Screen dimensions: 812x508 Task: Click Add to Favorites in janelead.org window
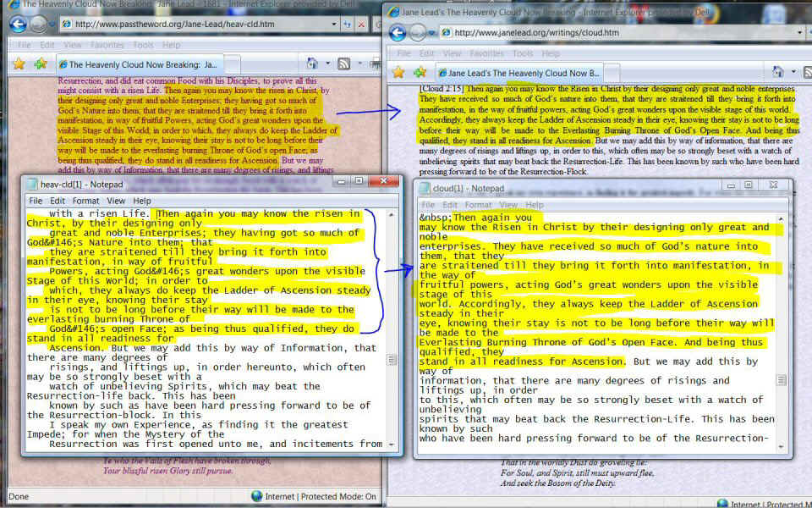click(420, 73)
